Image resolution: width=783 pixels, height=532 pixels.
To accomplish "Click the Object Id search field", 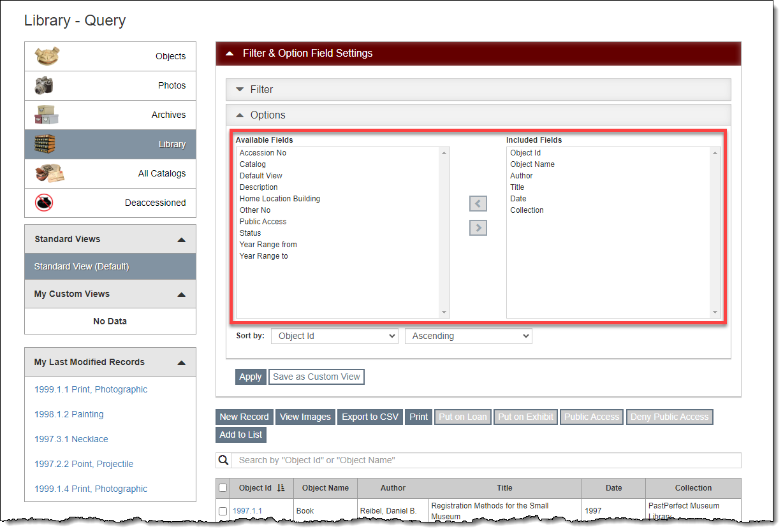I will pyautogui.click(x=485, y=460).
